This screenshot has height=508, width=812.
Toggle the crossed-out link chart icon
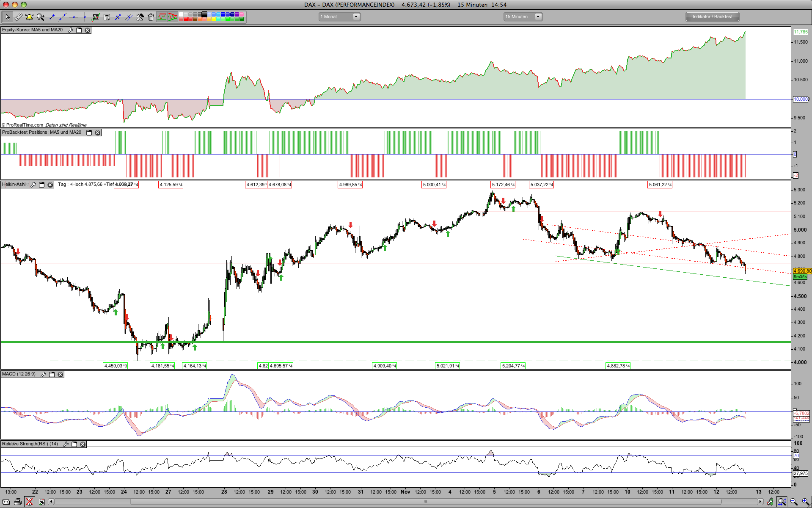[30, 502]
